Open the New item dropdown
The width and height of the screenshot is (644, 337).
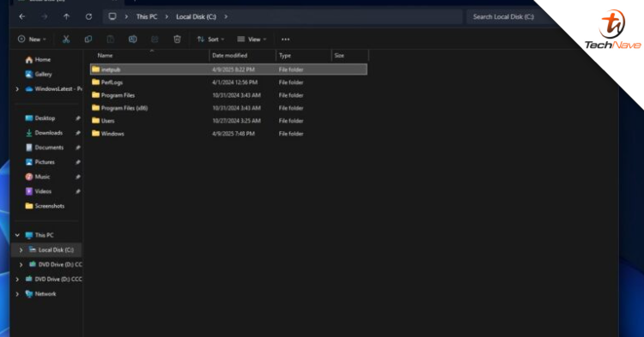[32, 39]
